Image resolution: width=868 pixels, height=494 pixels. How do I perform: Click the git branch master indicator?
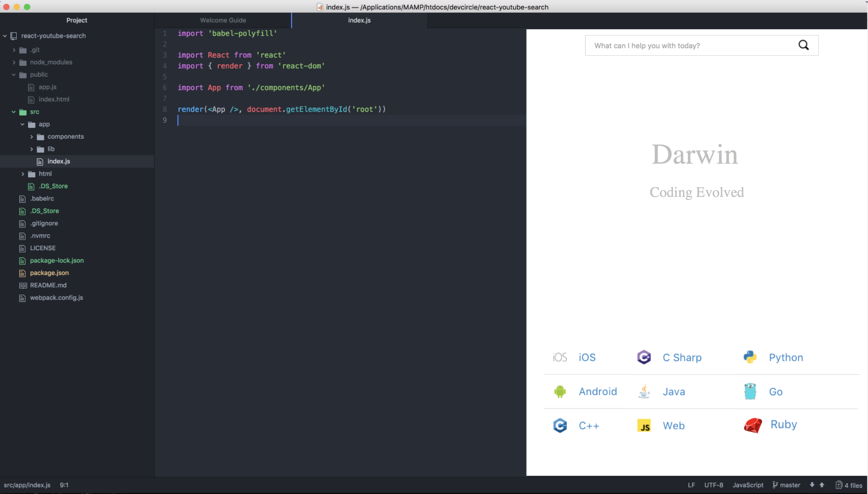[786, 485]
